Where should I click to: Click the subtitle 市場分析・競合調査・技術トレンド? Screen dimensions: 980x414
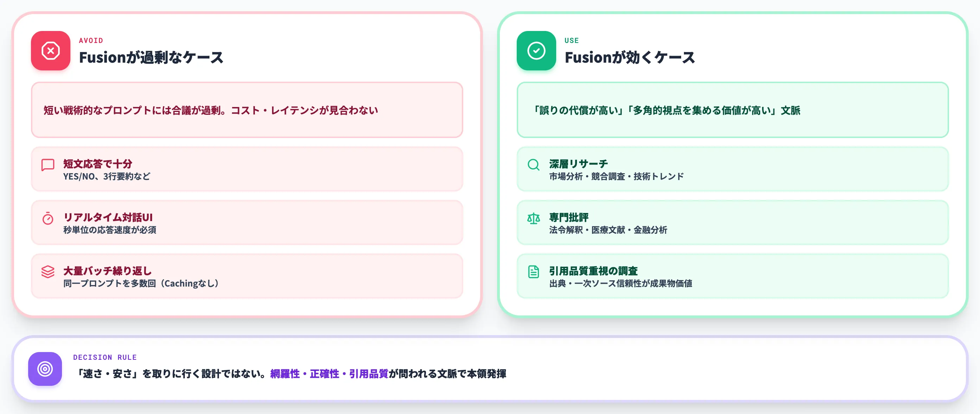(616, 176)
